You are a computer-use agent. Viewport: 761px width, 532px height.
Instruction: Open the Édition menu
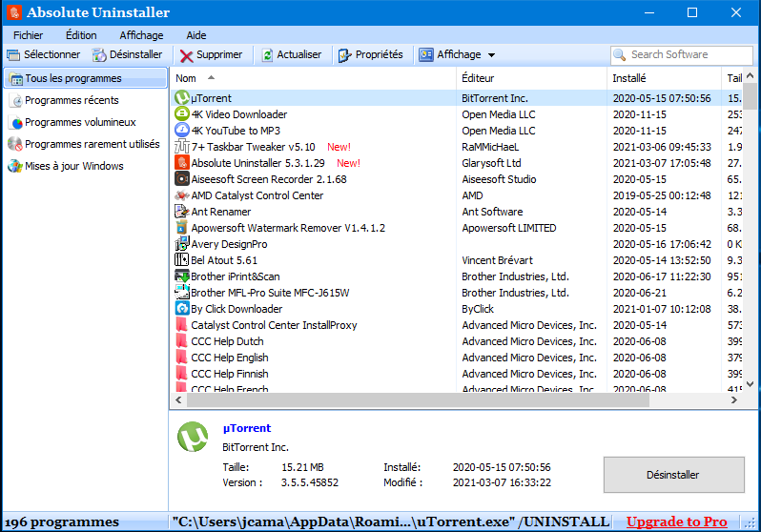[x=81, y=35]
